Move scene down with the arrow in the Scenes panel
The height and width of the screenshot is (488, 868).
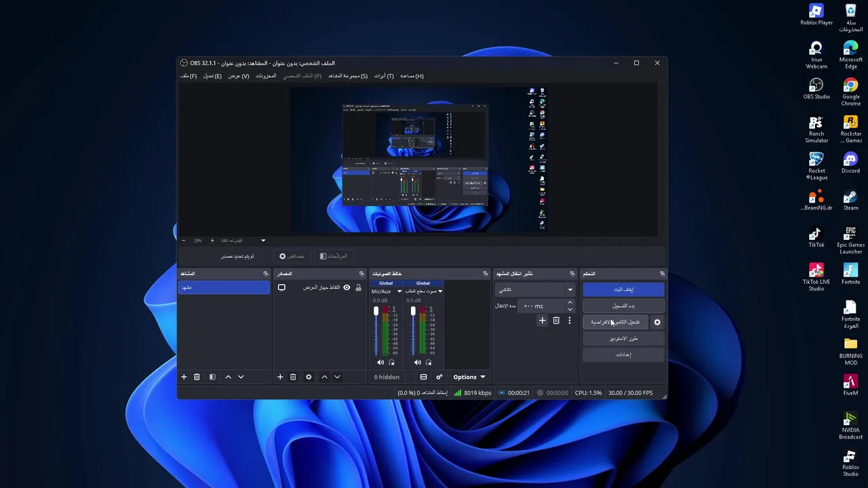[x=241, y=377]
